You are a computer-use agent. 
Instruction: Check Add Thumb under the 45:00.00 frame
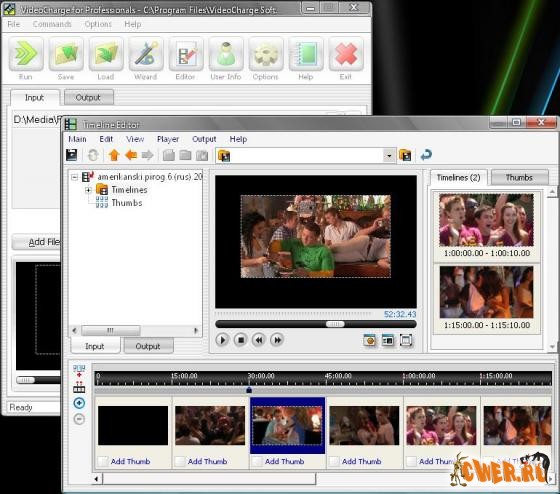click(x=334, y=461)
